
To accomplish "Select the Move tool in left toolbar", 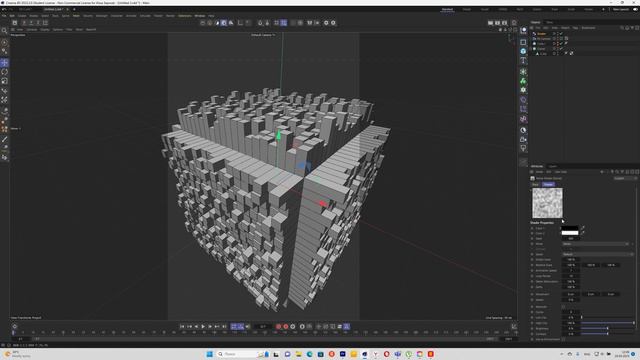I will tap(4, 63).
